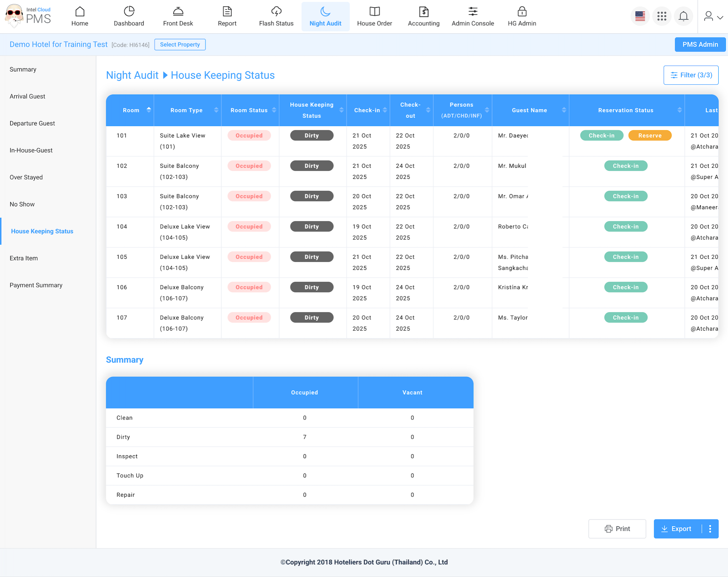Click the Print button
728x577 pixels.
(617, 529)
